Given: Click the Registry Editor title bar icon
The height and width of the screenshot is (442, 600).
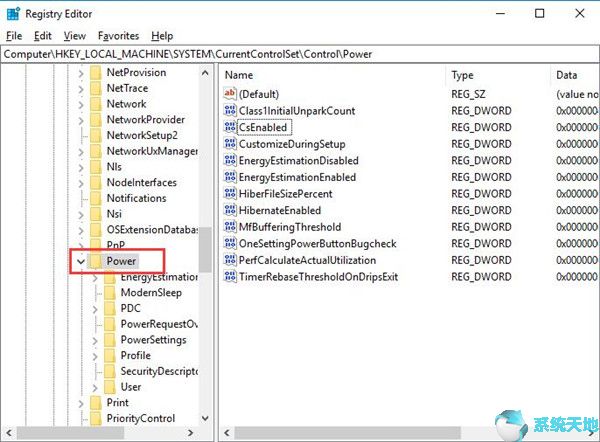Looking at the screenshot, I should (13, 13).
